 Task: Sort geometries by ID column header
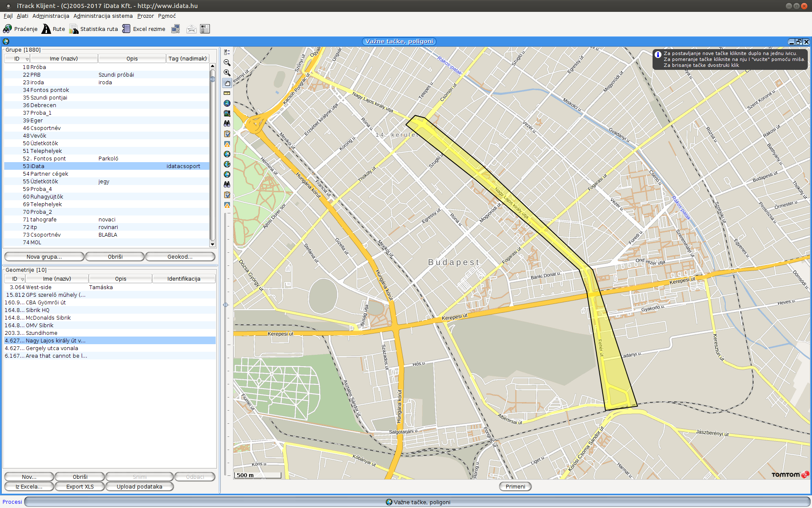[x=15, y=279]
